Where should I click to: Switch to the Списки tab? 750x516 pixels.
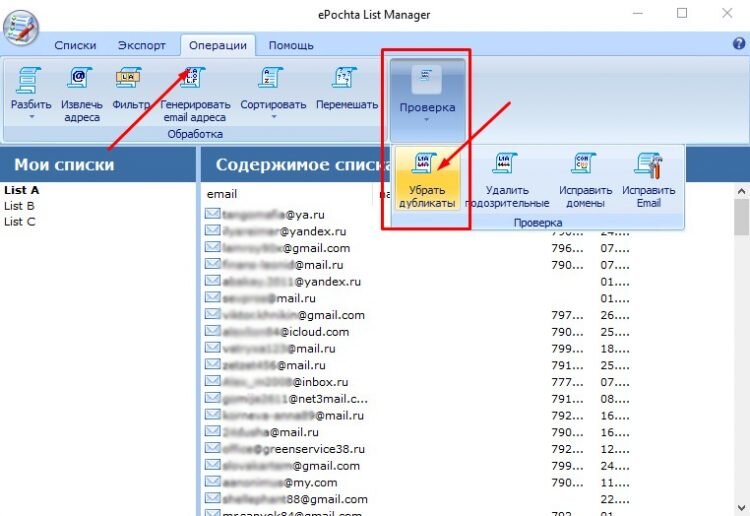(75, 45)
